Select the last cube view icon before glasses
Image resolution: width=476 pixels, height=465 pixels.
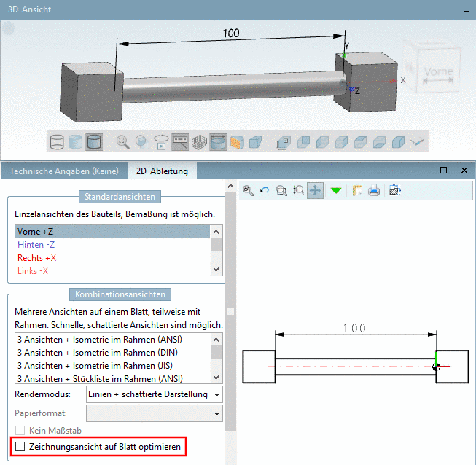click(398, 141)
